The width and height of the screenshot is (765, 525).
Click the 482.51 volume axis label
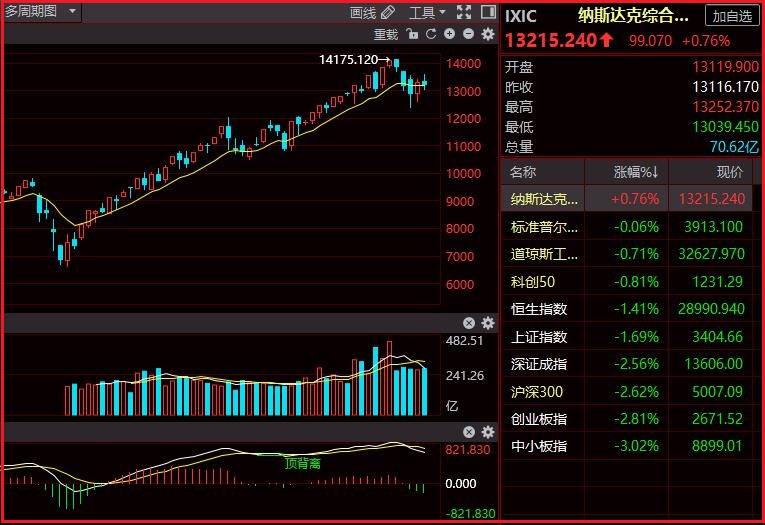(464, 341)
